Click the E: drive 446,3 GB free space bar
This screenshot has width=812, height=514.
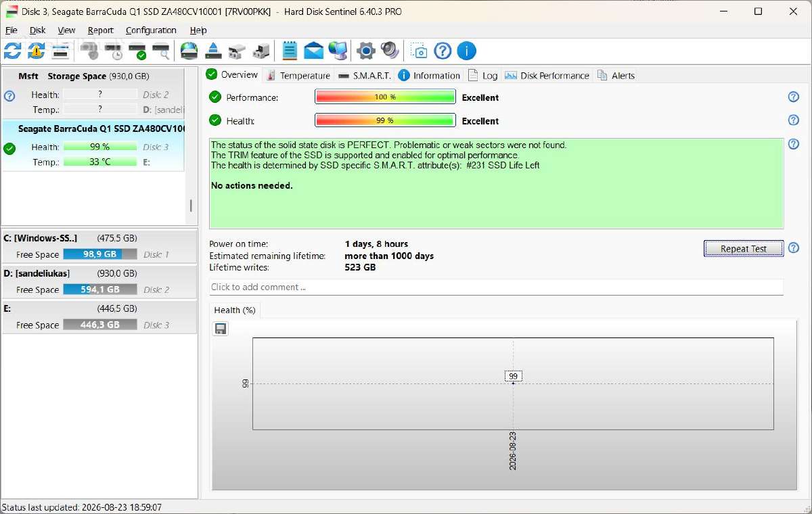click(x=100, y=325)
